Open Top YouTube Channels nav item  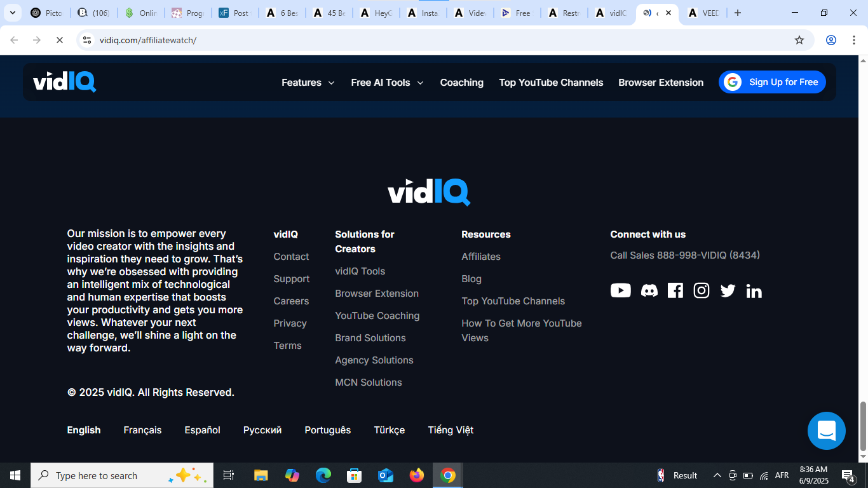click(551, 83)
